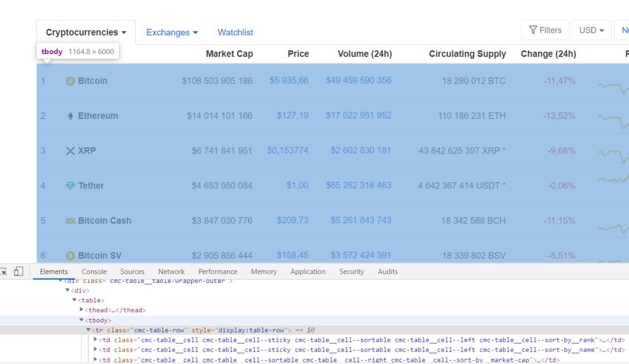Sort table by Volume (24h) header
The width and height of the screenshot is (629, 364).
pos(365,54)
